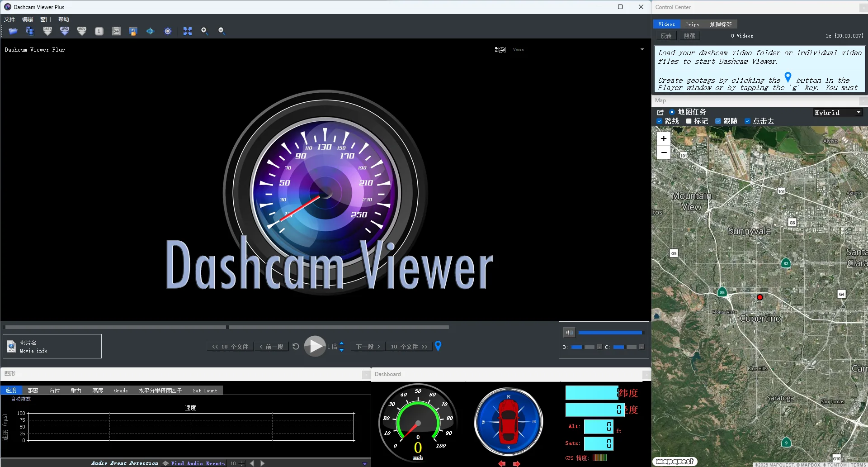Zoom in the map with plus button
This screenshot has width=868, height=467.
click(x=664, y=138)
